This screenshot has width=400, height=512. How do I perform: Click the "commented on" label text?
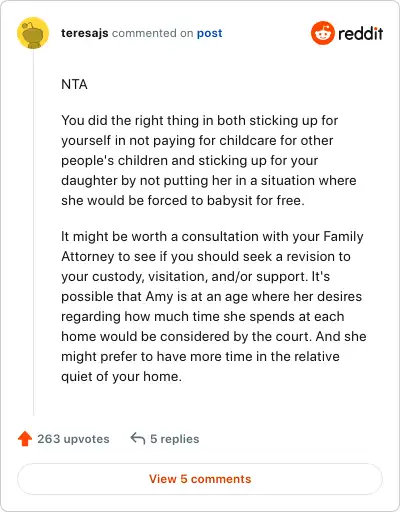153,33
